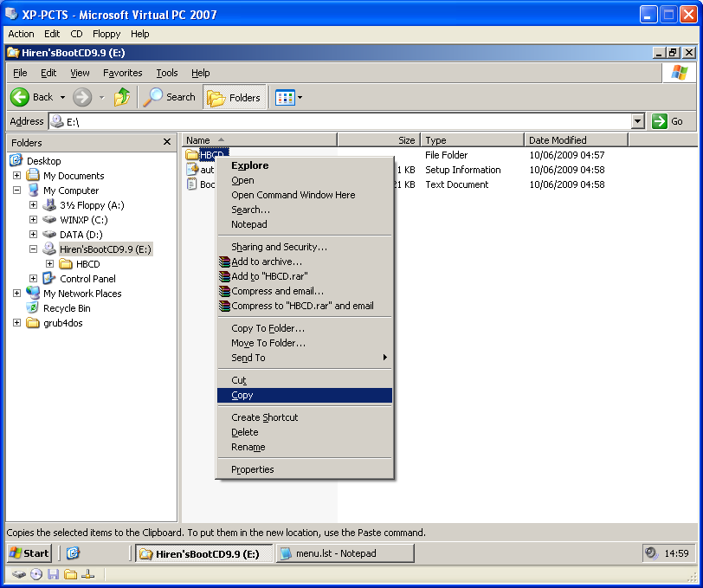703x588 pixels.
Task: Expand grub4dos folder node
Action: (x=16, y=323)
